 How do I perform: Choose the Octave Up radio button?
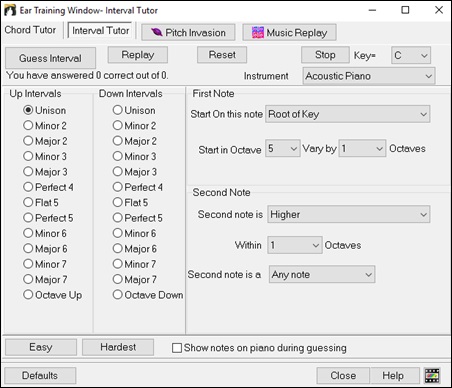coord(53,295)
